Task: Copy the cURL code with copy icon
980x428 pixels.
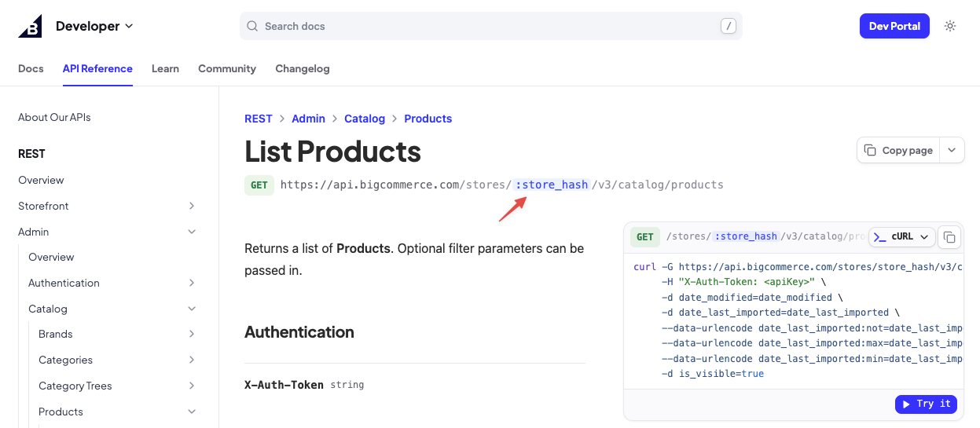Action: [x=949, y=236]
